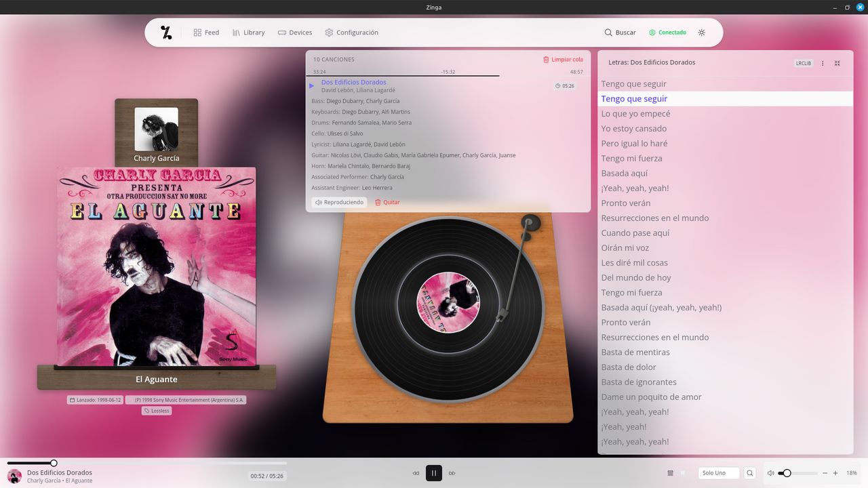Click the Bass credits line
Viewport: 868px width, 488px height.
pos(355,101)
